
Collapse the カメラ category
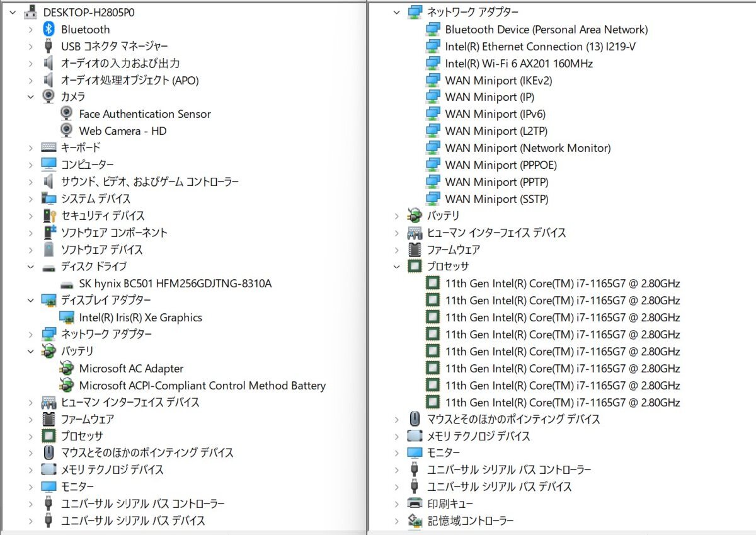[30, 97]
